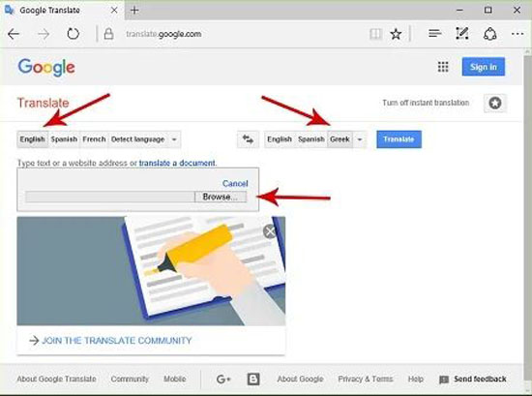Click Turn off instant translation
532x396 pixels.
click(426, 103)
